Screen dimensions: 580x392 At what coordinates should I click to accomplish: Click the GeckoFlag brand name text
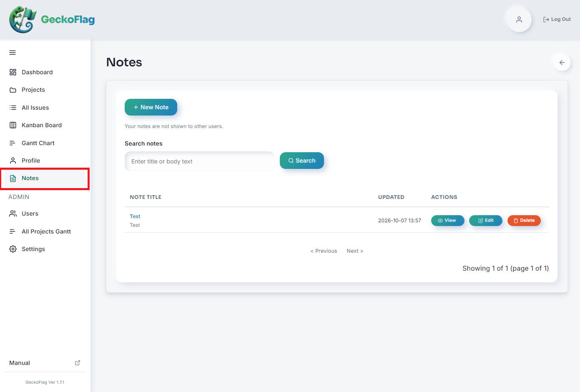68,20
